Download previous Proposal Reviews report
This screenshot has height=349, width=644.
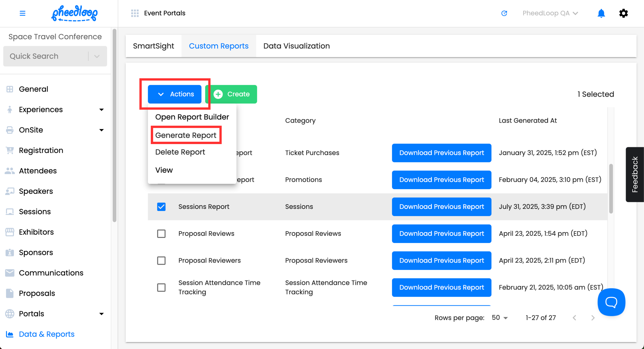[441, 234]
